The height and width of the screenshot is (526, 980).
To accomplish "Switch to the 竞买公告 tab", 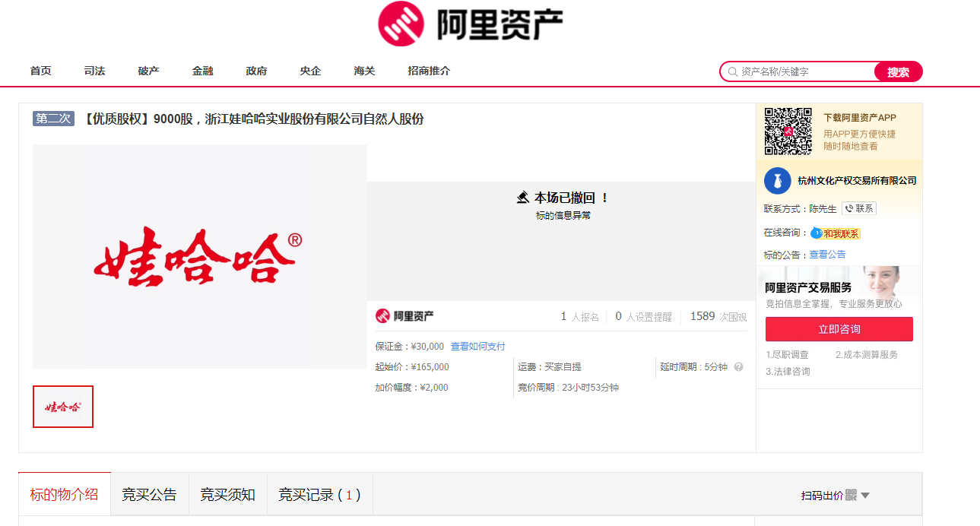I will pyautogui.click(x=149, y=495).
